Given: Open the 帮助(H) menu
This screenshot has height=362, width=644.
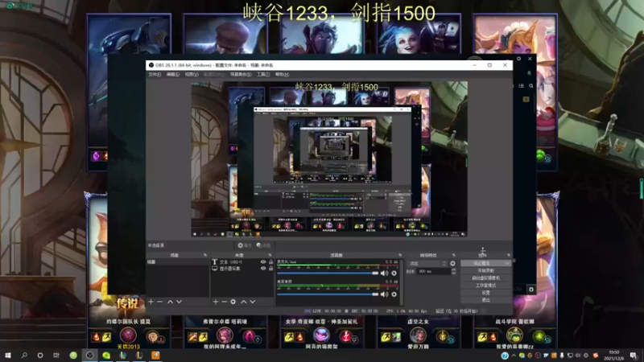Looking at the screenshot, I should coord(282,74).
